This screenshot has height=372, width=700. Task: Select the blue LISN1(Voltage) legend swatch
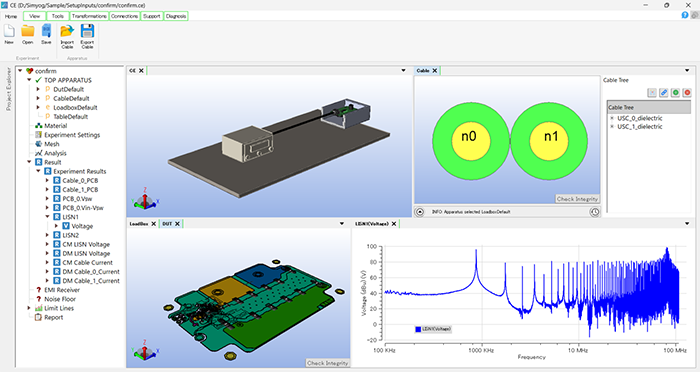tap(418, 329)
